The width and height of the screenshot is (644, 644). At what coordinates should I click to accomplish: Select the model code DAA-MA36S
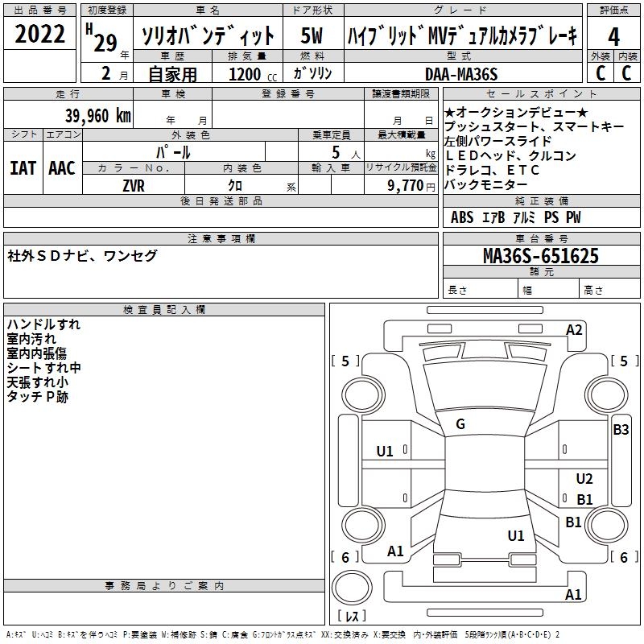coord(462,74)
